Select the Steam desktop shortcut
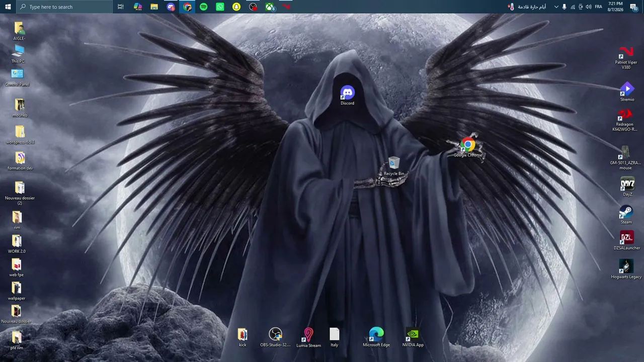Image resolution: width=644 pixels, height=362 pixels. point(626,215)
